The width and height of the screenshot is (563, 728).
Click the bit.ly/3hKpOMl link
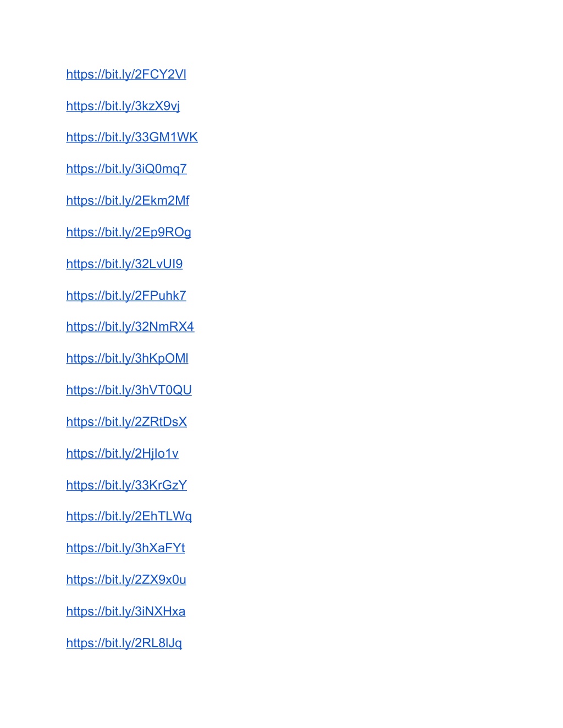pos(128,359)
